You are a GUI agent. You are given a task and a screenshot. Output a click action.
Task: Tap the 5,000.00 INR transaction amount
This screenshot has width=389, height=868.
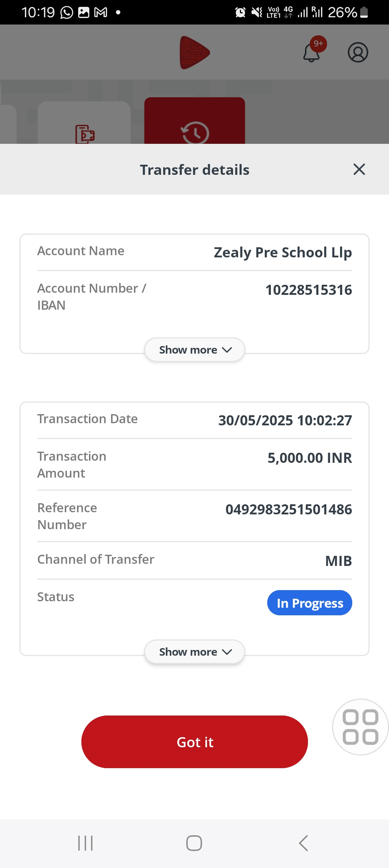coord(309,458)
